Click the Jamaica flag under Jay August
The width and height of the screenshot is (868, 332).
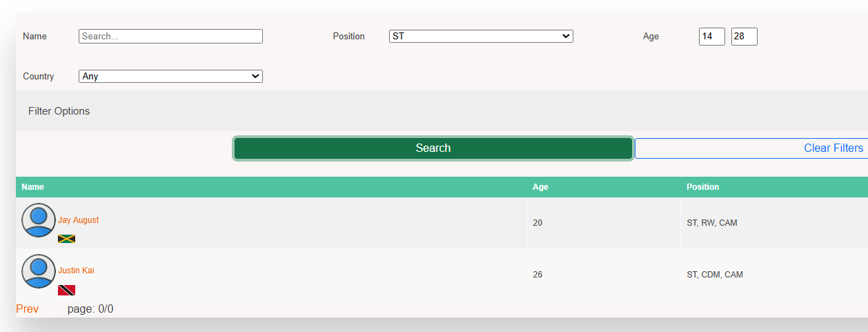click(x=66, y=239)
